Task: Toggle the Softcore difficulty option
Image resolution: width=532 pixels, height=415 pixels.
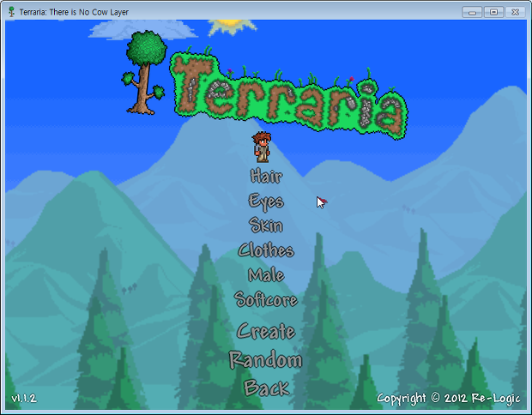Action: point(266,299)
